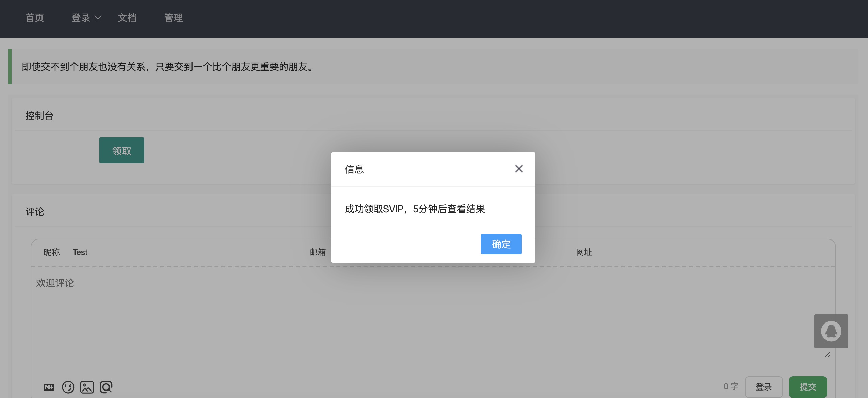This screenshot has height=398, width=868.
Task: Click the textarea resize handle
Action: 827,355
